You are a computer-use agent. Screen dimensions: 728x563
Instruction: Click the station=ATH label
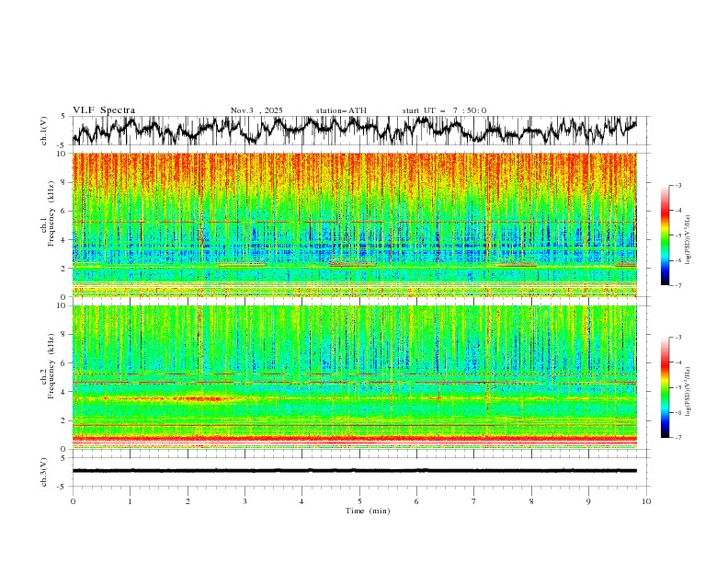341,110
